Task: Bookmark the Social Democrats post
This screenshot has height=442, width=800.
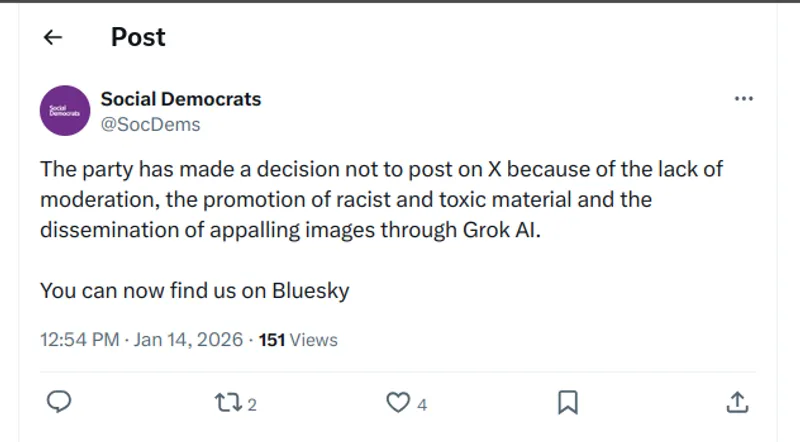Action: (567, 402)
